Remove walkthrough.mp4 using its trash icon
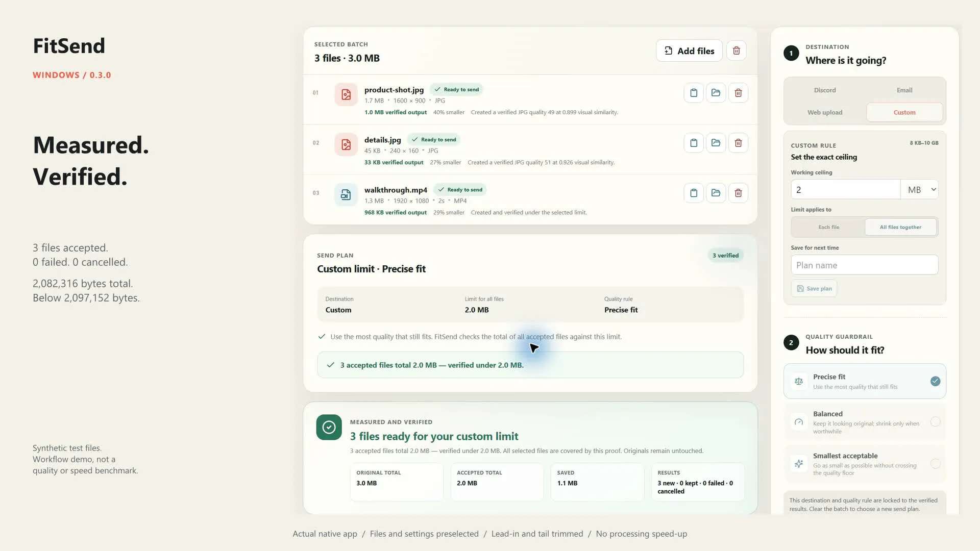The image size is (980, 551). coord(738,193)
